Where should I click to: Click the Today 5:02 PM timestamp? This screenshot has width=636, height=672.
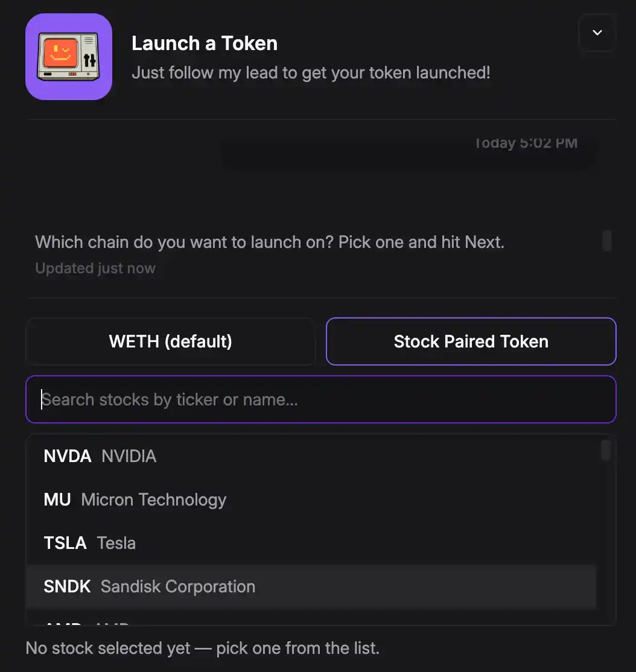526,143
